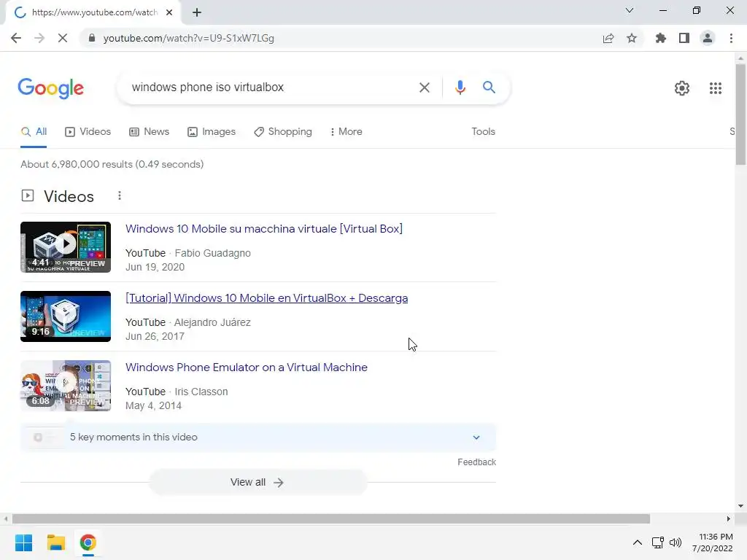This screenshot has width=747, height=560.
Task: Open the Chrome profile avatar
Action: (708, 38)
